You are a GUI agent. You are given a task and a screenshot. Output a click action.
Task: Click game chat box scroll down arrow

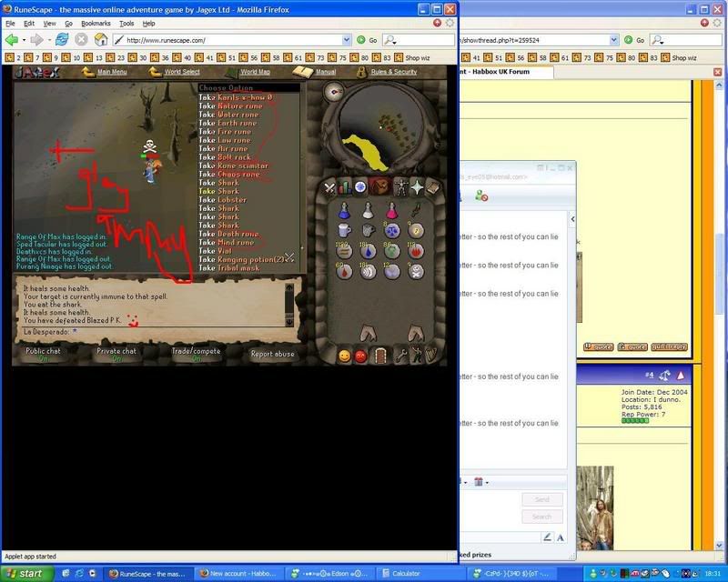[x=289, y=321]
